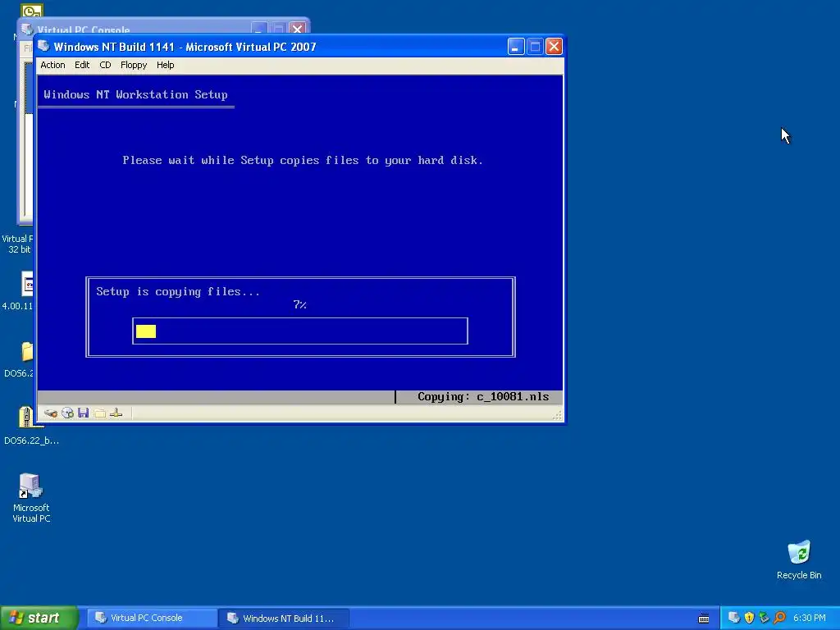The image size is (840, 630).
Task: Click the on-screen keyboard taskbar icon
Action: point(704,619)
